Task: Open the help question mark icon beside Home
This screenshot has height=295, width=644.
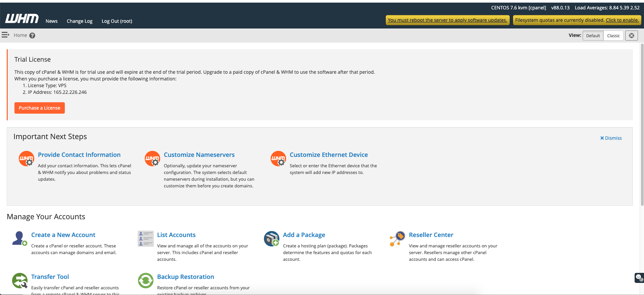Action: point(32,36)
